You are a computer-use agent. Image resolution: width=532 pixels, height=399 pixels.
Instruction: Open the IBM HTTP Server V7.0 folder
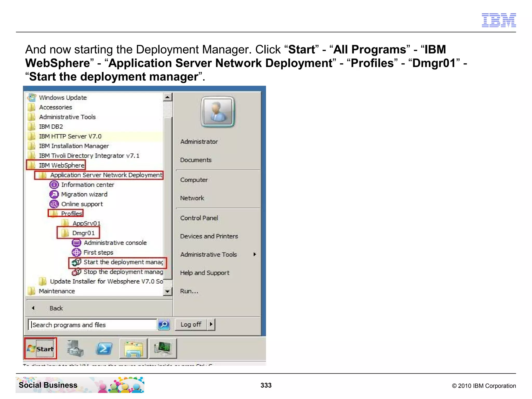[64, 136]
